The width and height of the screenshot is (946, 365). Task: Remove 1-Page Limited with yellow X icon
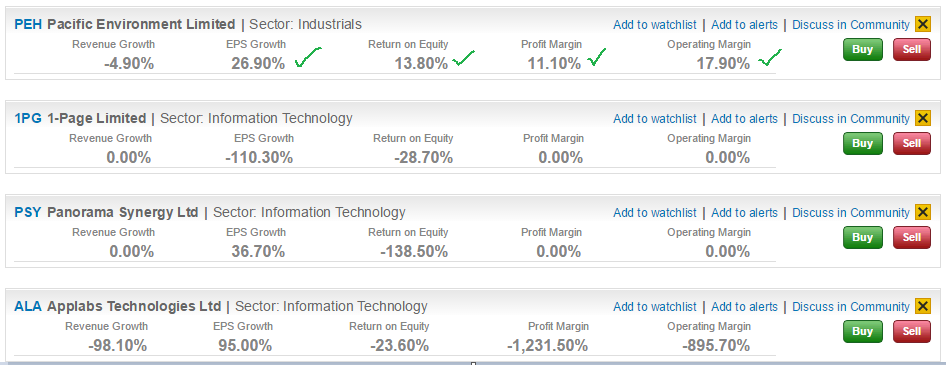click(922, 118)
